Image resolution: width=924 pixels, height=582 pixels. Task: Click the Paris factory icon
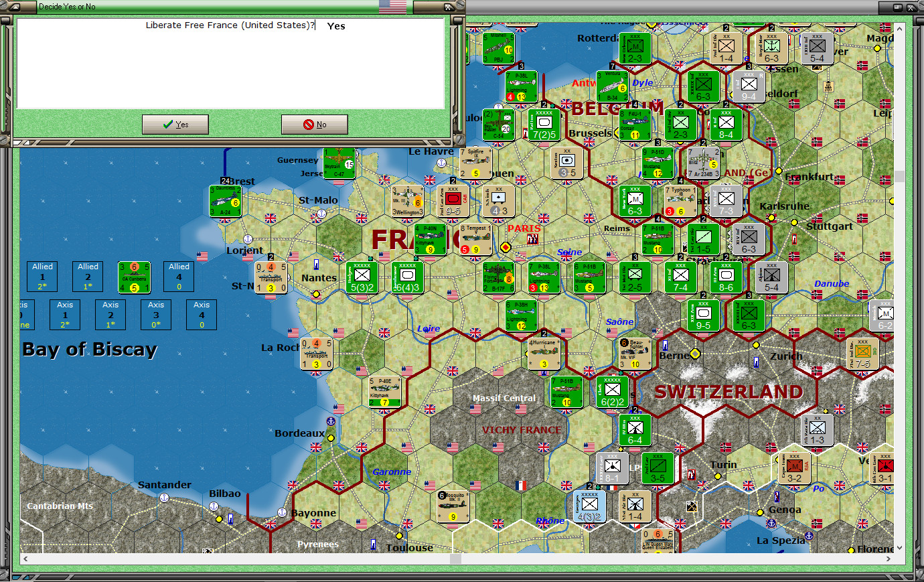point(532,239)
